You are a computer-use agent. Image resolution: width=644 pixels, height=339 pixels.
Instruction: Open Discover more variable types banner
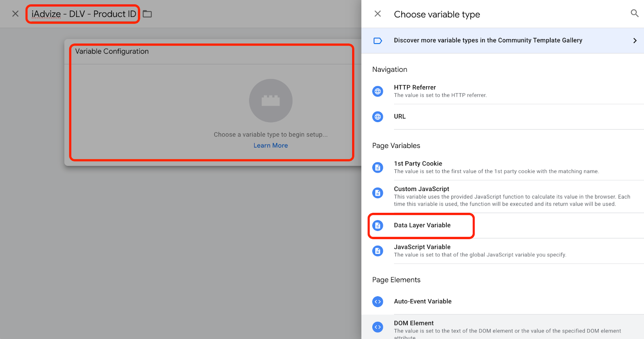point(488,40)
